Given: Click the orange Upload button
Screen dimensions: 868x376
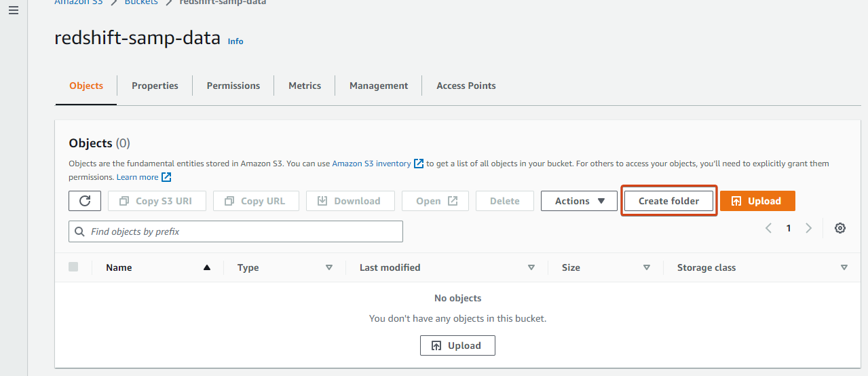Looking at the screenshot, I should pos(757,201).
